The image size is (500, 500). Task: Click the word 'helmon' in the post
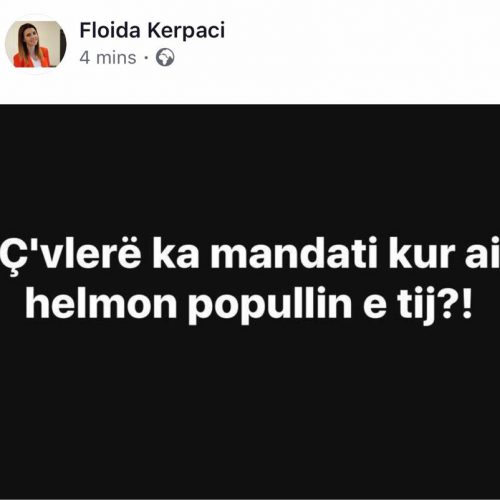(101, 303)
